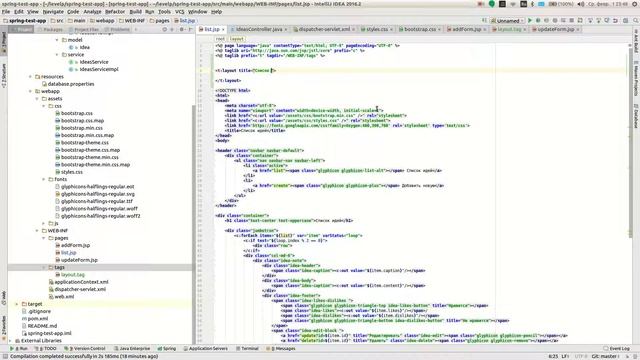Click the Debug bug icon in toolbar
This screenshot has height=360, width=640.
[538, 20]
